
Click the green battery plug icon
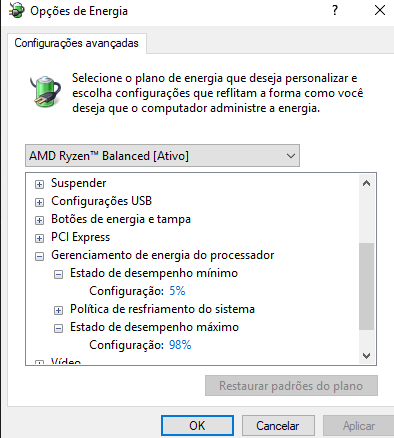click(x=46, y=91)
